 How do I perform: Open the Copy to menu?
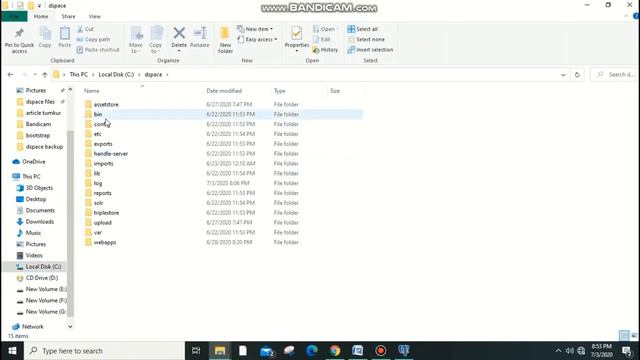[x=156, y=40]
